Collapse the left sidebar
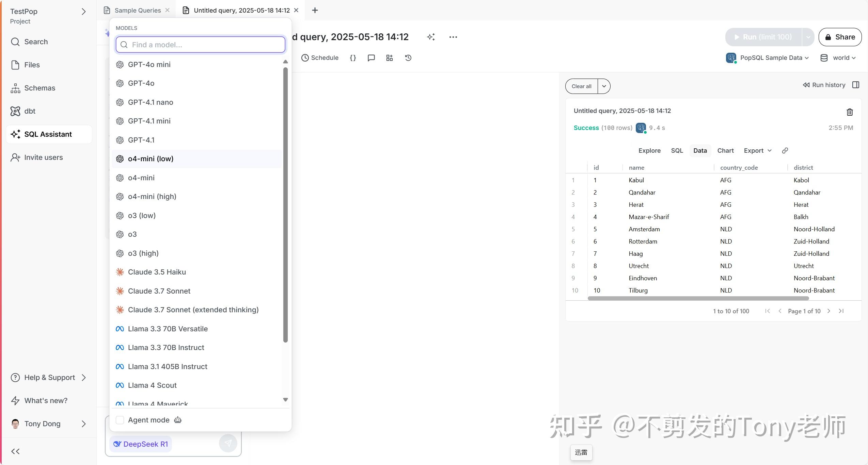 click(15, 451)
